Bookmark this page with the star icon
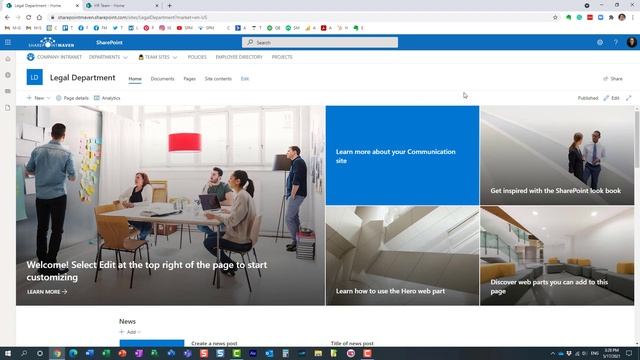This screenshot has width=640, height=360. tap(555, 18)
